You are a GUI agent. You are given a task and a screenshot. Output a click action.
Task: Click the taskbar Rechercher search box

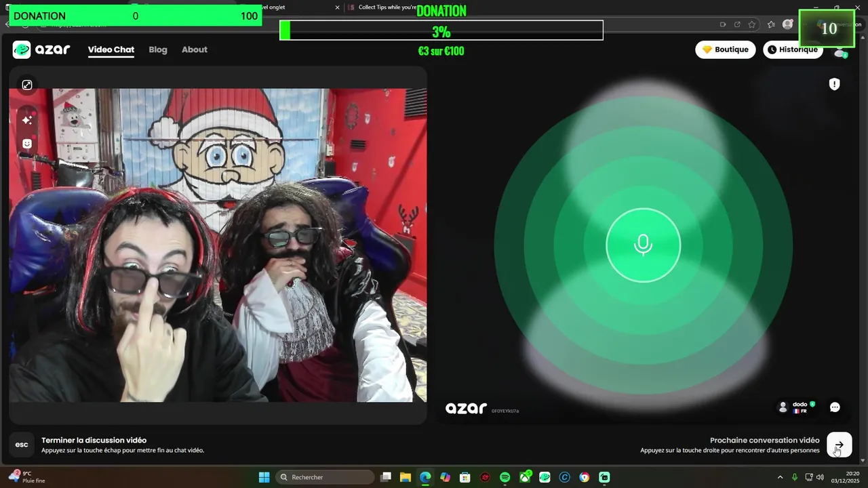coord(326,477)
